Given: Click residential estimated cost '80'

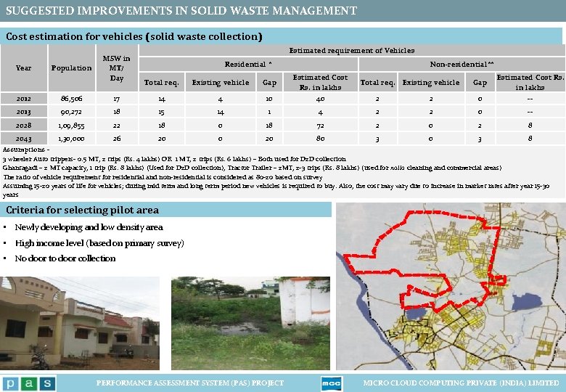Looking at the screenshot, I should pyautogui.click(x=320, y=139).
